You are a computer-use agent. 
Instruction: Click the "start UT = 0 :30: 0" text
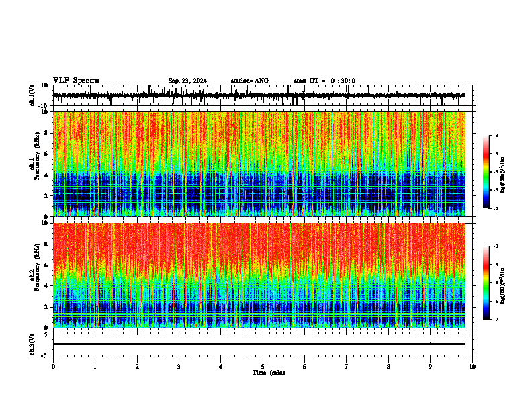coord(324,81)
